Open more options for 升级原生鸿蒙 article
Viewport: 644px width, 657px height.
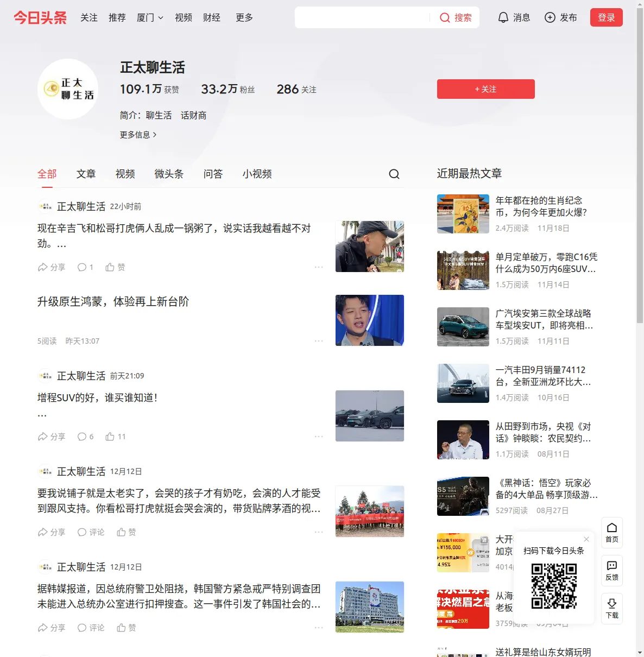(x=319, y=341)
